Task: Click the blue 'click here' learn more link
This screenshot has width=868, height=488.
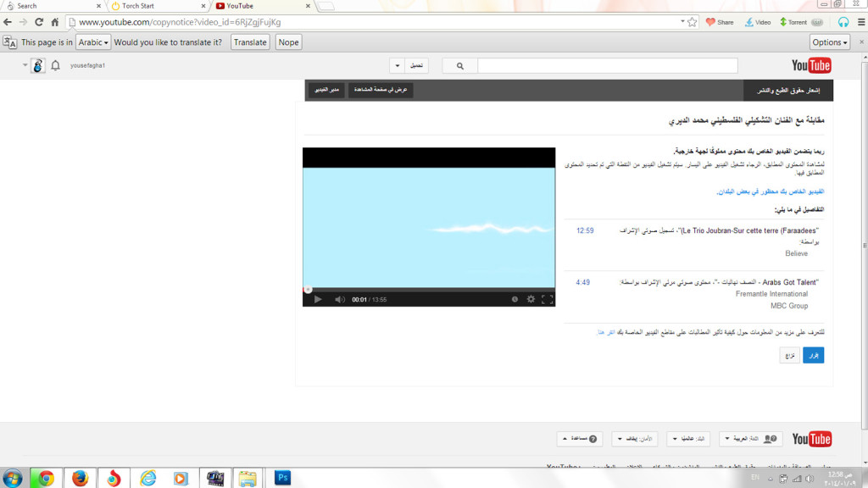Action: [x=606, y=332]
